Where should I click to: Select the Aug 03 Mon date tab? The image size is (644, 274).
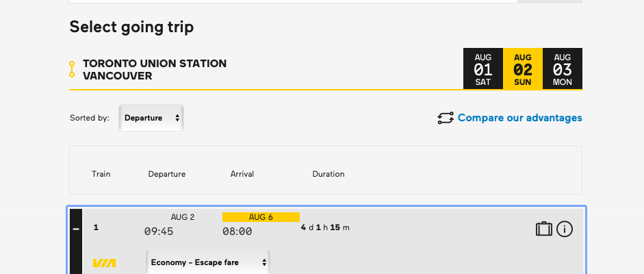563,68
